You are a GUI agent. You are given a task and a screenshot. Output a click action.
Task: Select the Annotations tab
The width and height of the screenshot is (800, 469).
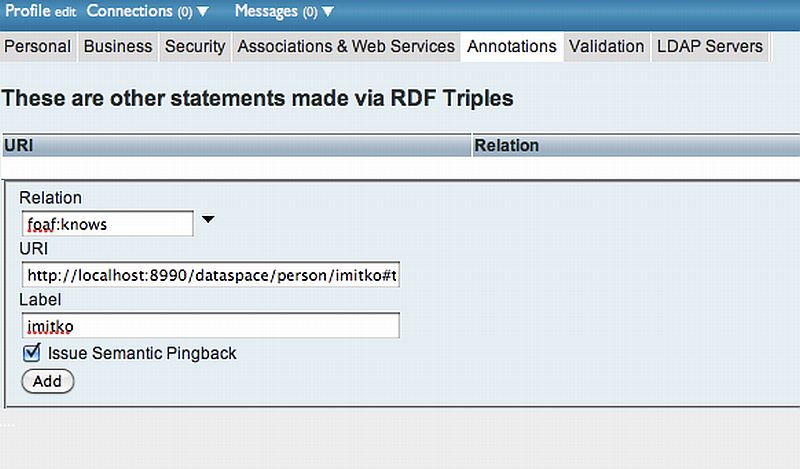(x=512, y=46)
